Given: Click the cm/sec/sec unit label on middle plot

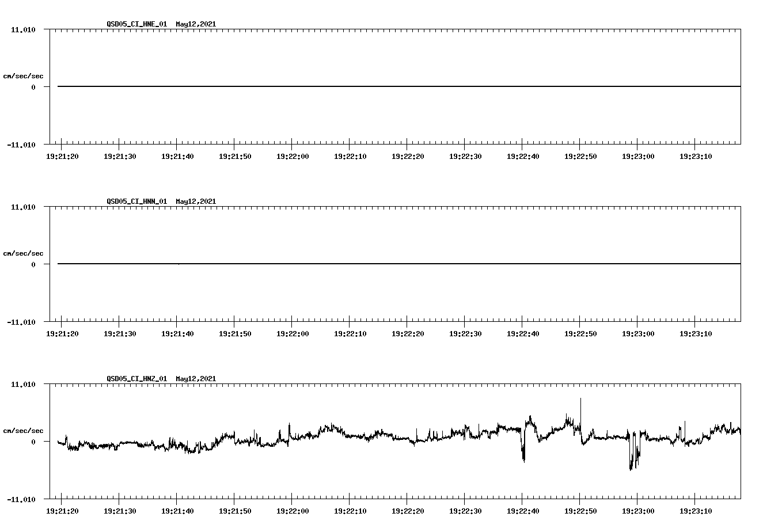Looking at the screenshot, I should coord(23,253).
